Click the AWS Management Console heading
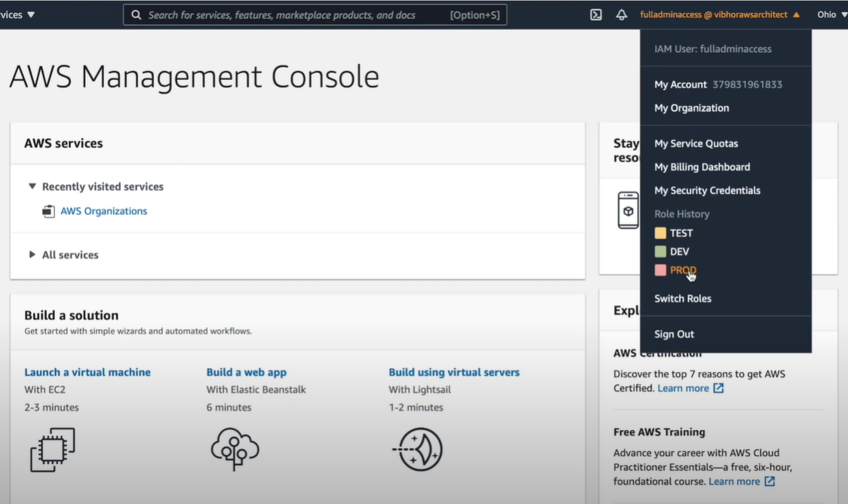This screenshot has width=848, height=504. pos(194,76)
